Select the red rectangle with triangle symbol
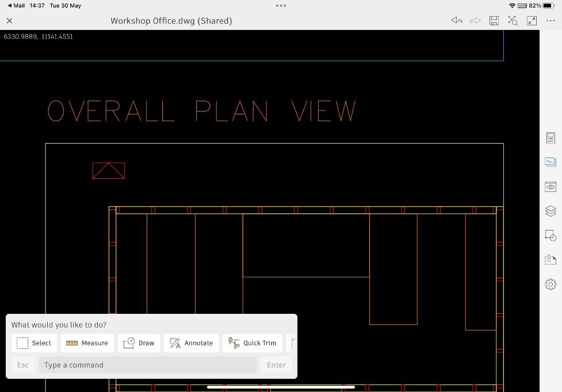 coord(109,171)
